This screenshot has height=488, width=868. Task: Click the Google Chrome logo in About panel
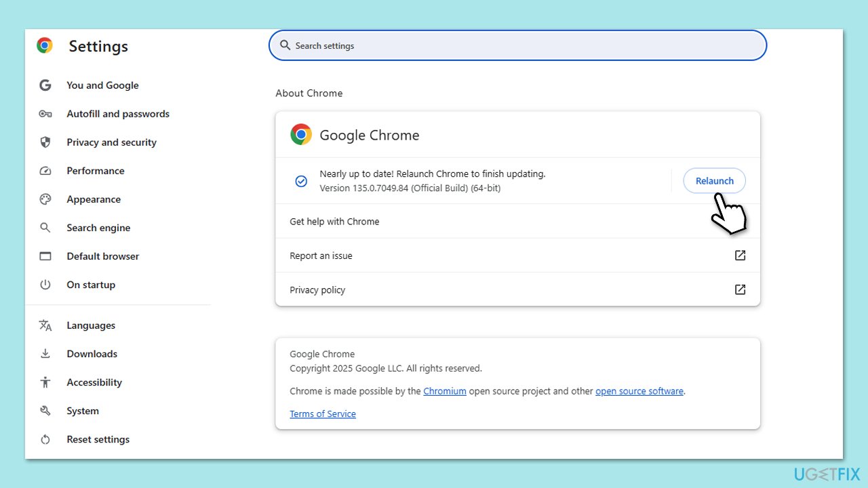[x=301, y=134]
